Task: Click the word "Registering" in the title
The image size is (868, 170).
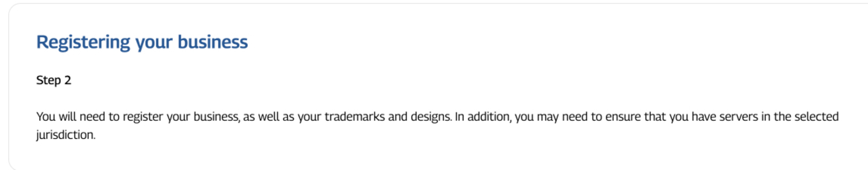Action: coord(83,42)
